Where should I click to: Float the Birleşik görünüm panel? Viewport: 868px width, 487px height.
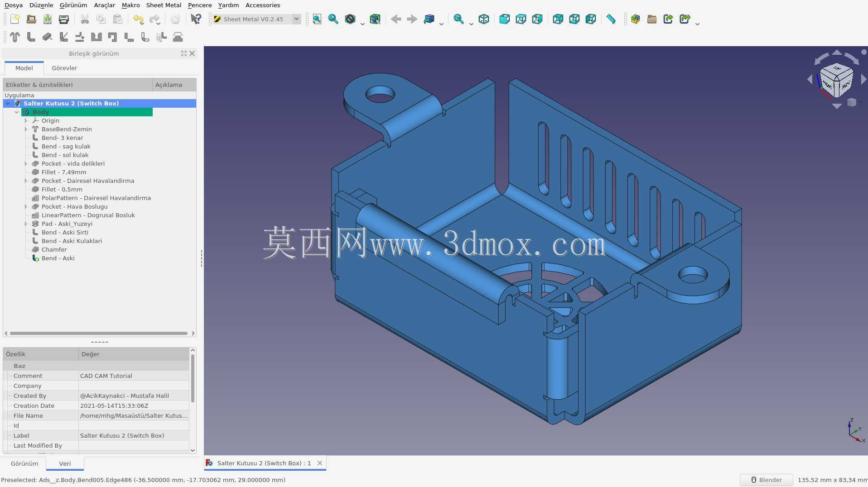point(184,53)
